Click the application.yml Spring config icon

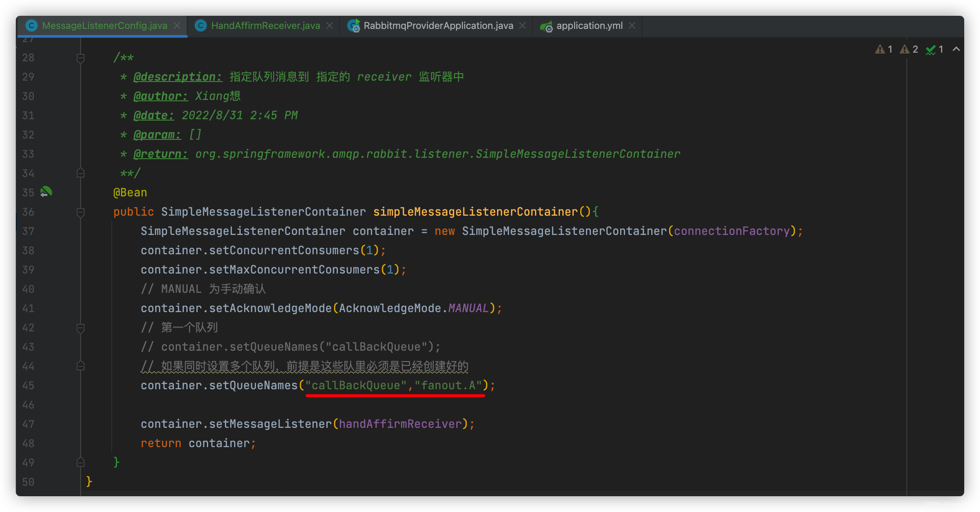pyautogui.click(x=546, y=26)
